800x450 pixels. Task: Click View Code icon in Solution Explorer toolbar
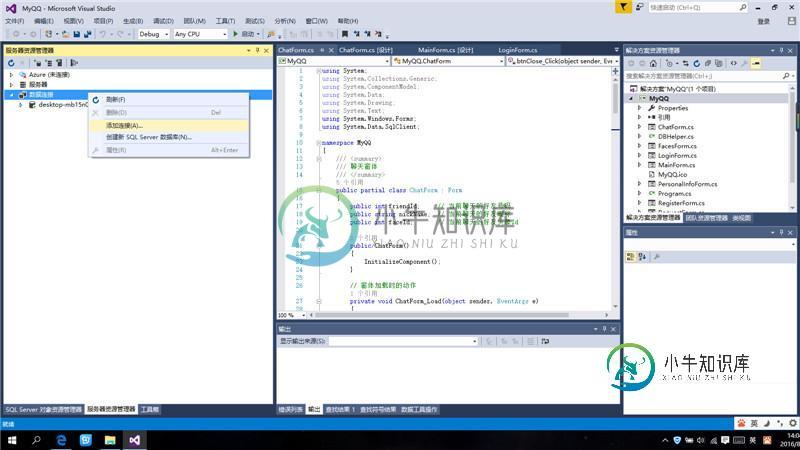pyautogui.click(x=733, y=63)
